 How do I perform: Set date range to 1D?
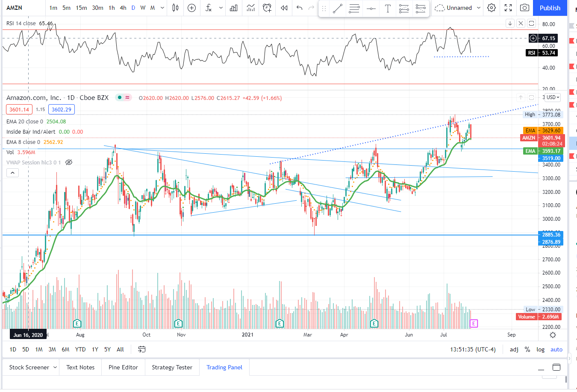pos(13,349)
